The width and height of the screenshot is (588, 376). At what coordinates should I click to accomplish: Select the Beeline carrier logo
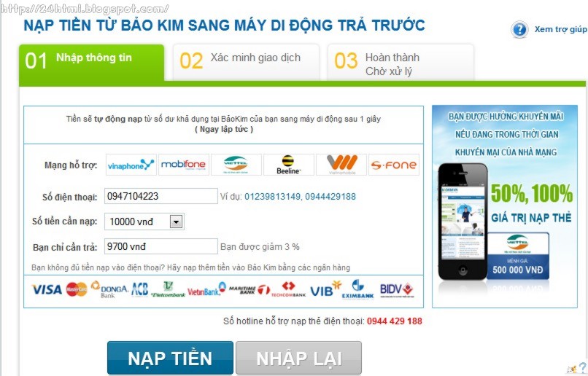pos(288,165)
